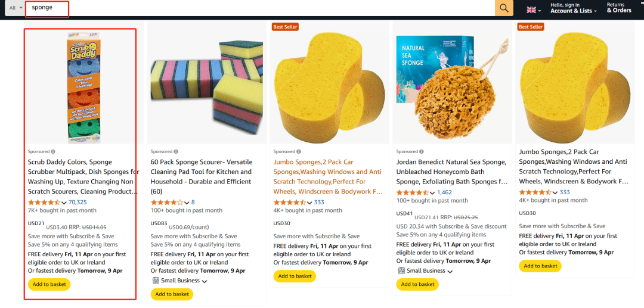The width and height of the screenshot is (644, 308).
Task: Click the magnifying glass search button
Action: (x=504, y=8)
